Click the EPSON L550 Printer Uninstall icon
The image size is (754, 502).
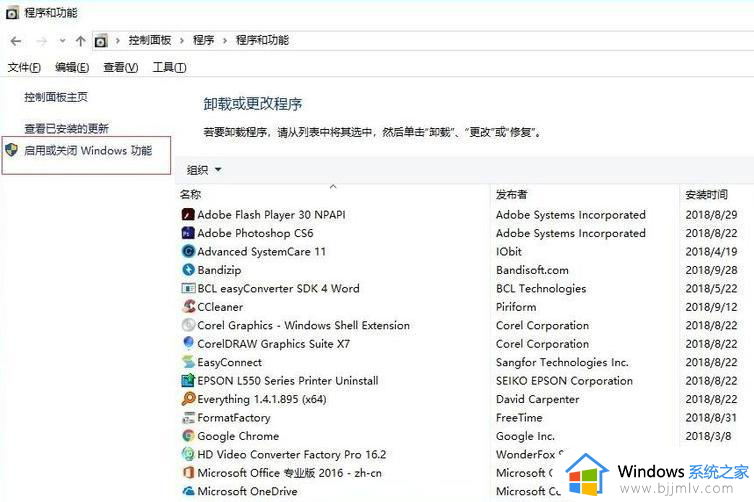(x=188, y=380)
